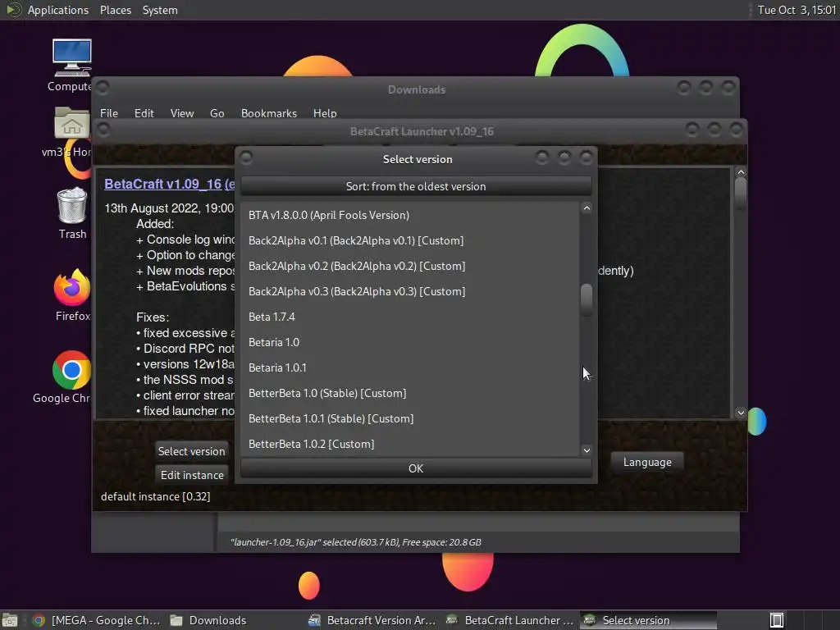
Task: Click the changelog panel scrollbar thumb
Action: coord(741,194)
